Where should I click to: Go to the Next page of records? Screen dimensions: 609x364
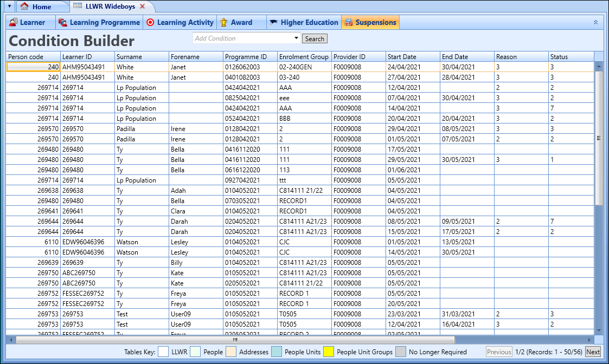(593, 352)
